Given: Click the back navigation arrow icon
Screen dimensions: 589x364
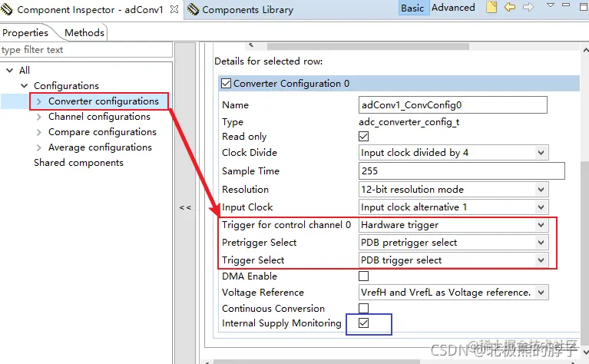Looking at the screenshot, I should tap(510, 7).
